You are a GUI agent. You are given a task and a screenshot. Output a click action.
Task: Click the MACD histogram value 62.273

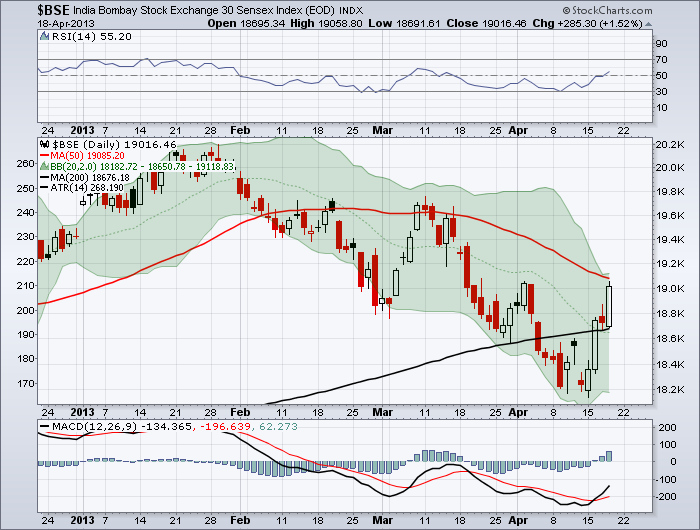click(278, 426)
